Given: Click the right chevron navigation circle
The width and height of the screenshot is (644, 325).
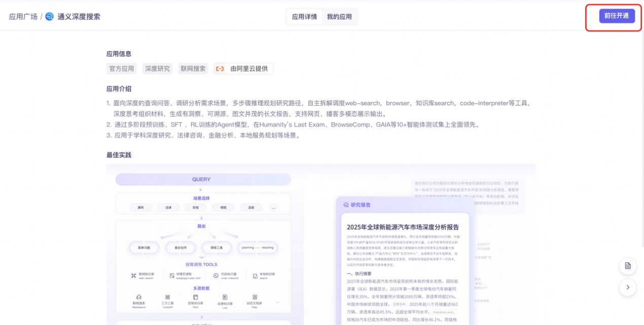Looking at the screenshot, I should pyautogui.click(x=628, y=287).
